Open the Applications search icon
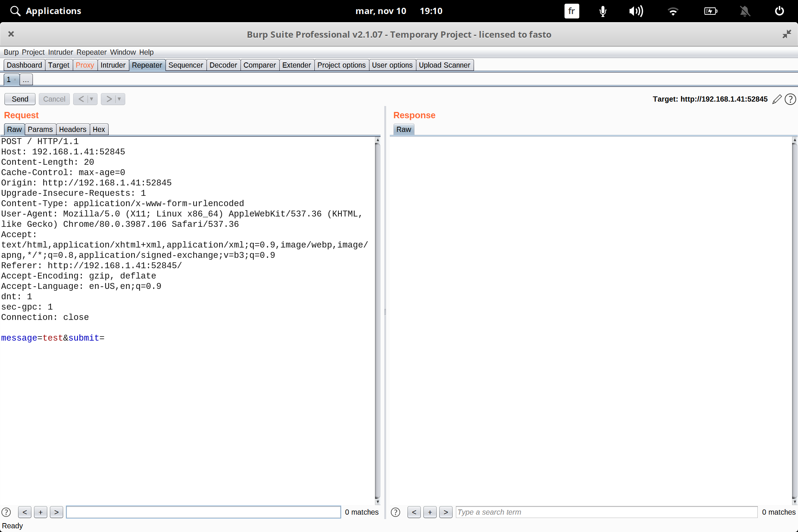The width and height of the screenshot is (798, 532). coord(15,11)
